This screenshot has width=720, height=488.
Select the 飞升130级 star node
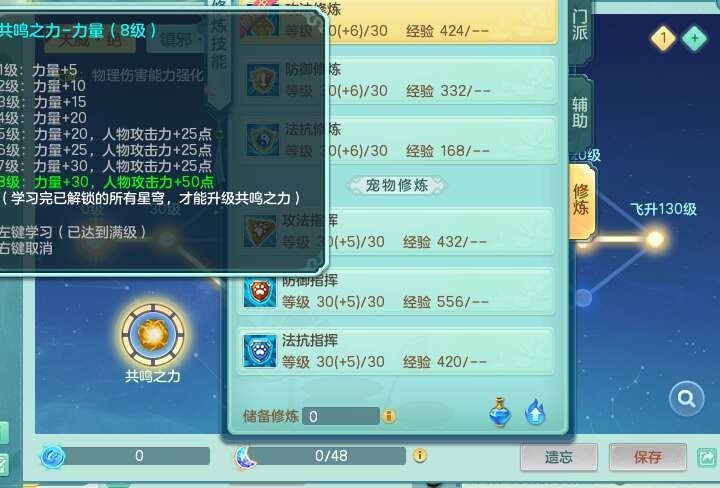coord(655,239)
